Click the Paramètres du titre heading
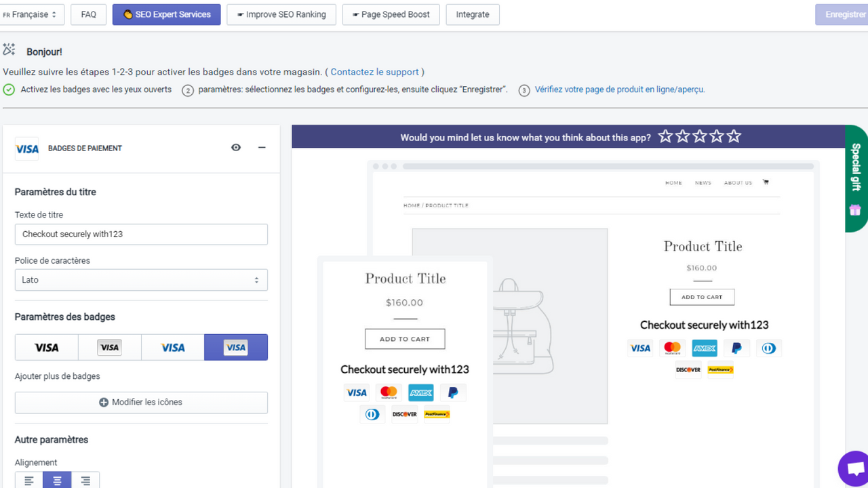 coord(56,192)
